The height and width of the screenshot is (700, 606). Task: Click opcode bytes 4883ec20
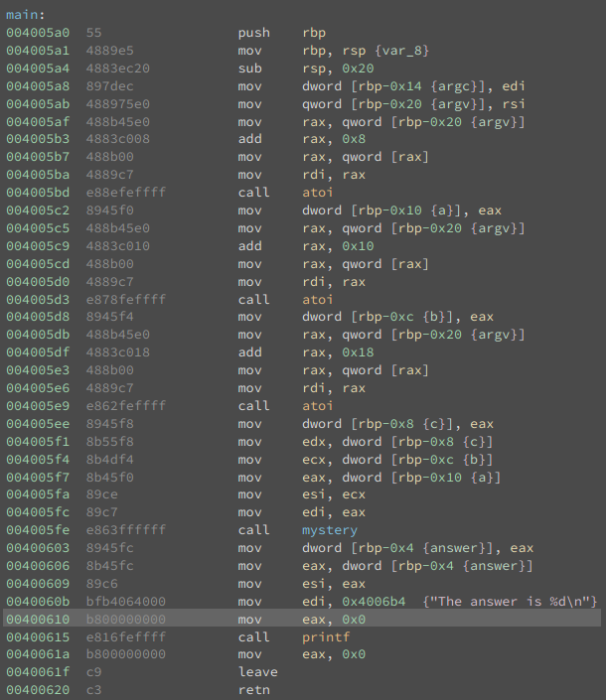pos(118,69)
